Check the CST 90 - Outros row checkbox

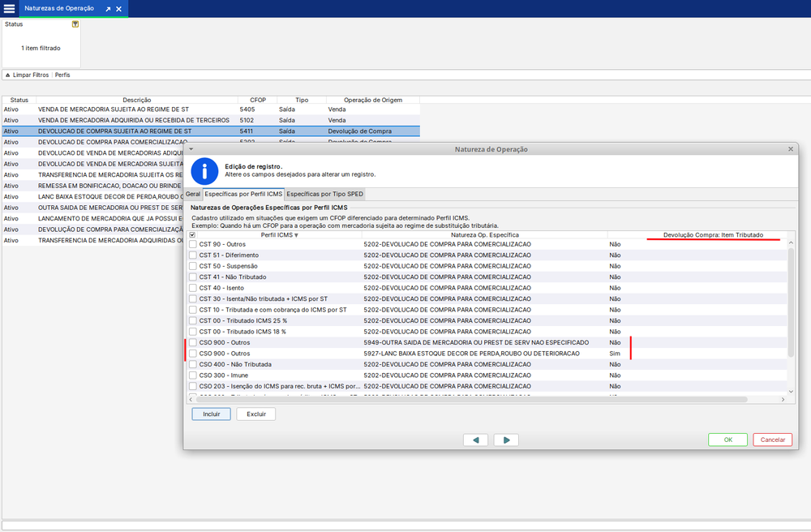[193, 244]
